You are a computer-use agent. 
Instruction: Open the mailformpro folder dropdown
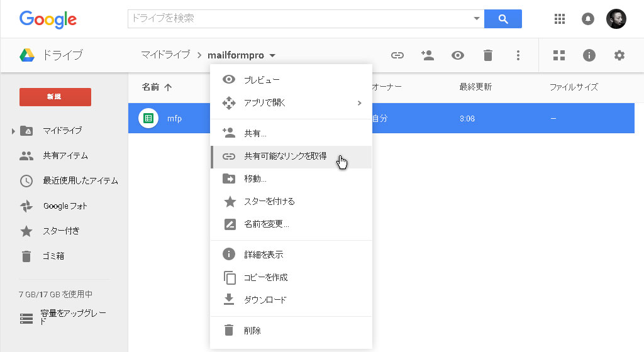272,56
